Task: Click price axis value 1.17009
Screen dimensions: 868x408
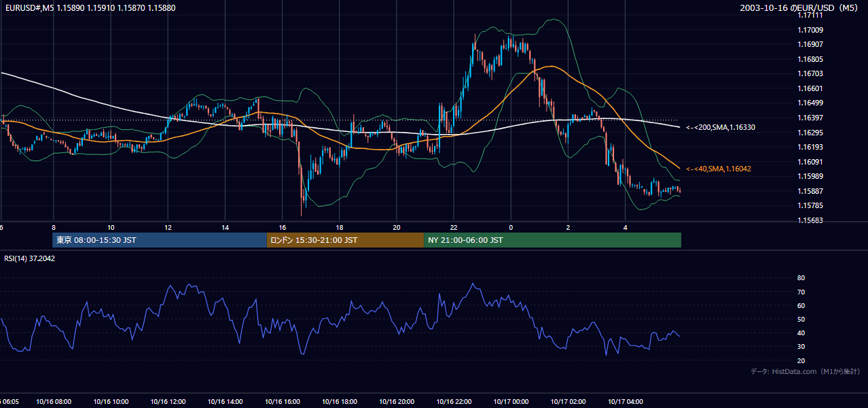Action: [810, 30]
